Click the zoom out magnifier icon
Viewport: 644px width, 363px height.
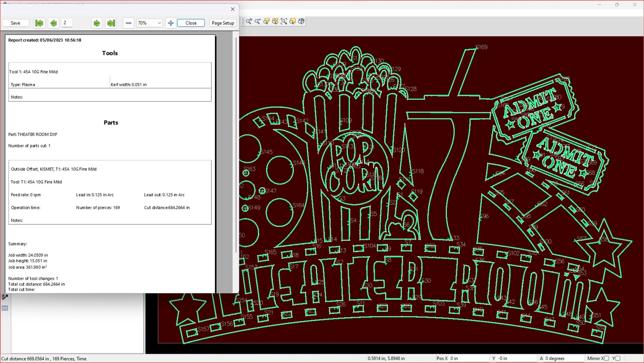(258, 21)
